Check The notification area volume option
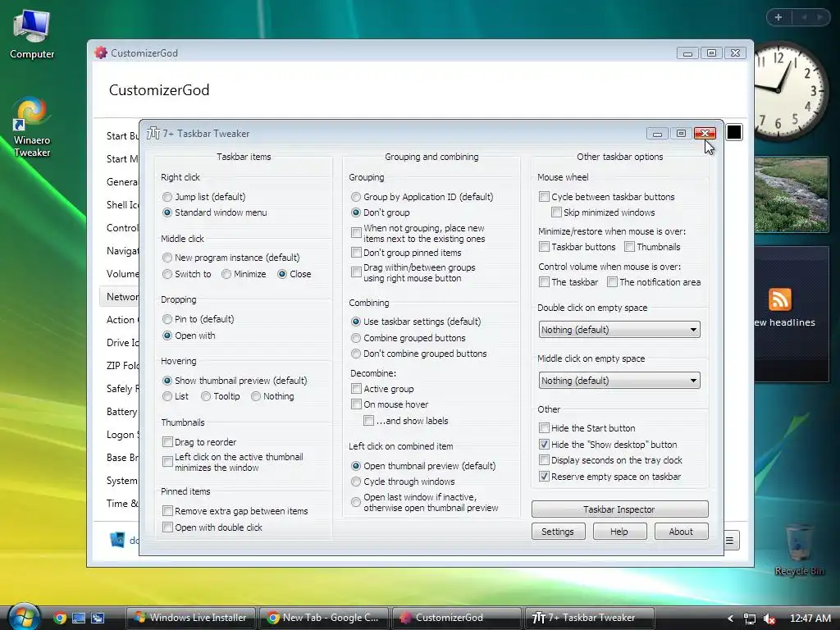Image resolution: width=840 pixels, height=630 pixels. tap(654, 282)
